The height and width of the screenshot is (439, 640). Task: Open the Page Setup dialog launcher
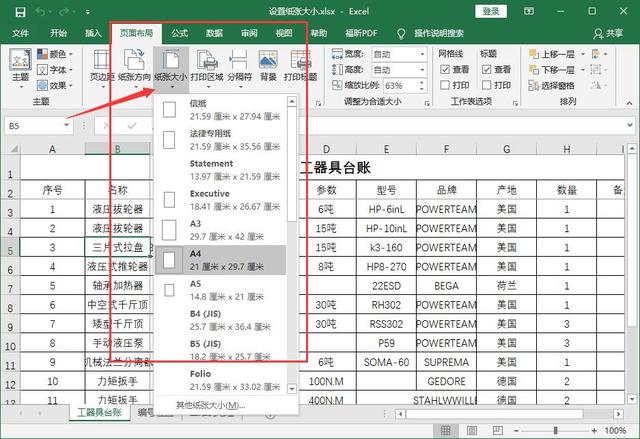(x=318, y=104)
